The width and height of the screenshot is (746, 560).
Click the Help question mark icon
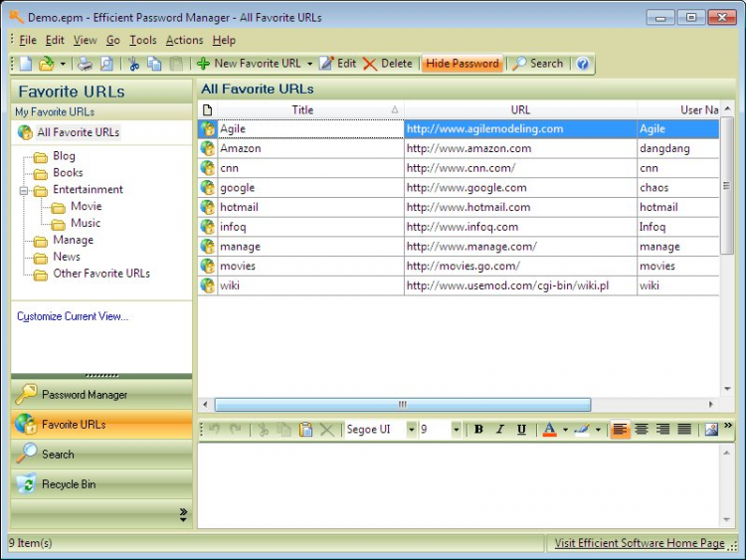(x=583, y=64)
